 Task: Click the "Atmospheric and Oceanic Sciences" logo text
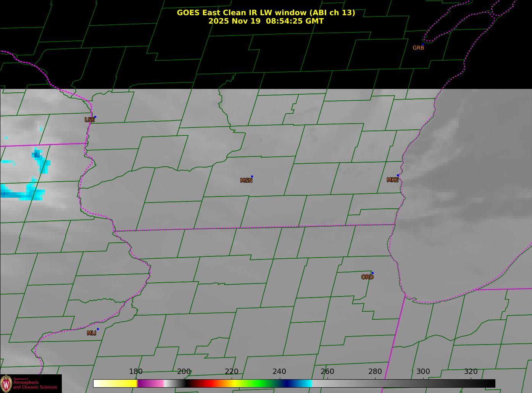click(35, 384)
